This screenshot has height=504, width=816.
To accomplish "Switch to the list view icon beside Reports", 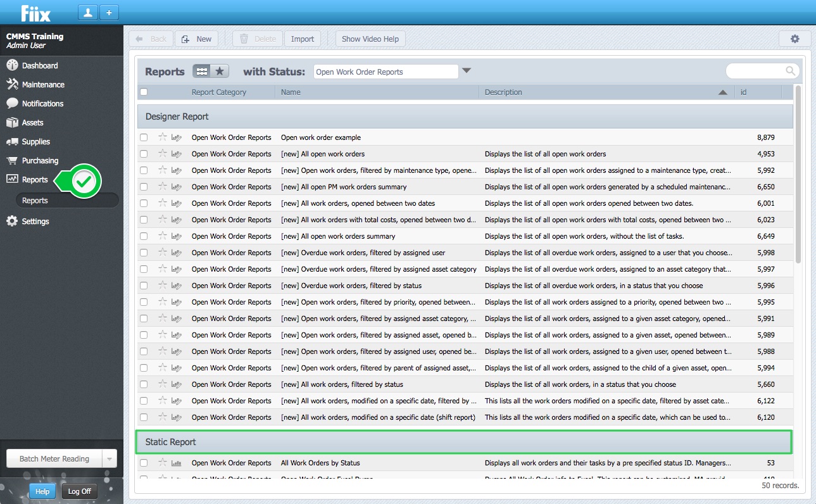I will coord(202,72).
